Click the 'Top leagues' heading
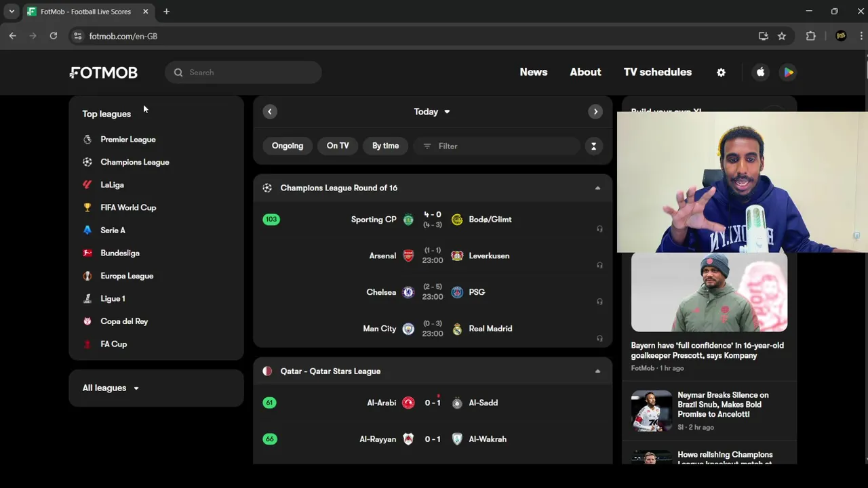The width and height of the screenshot is (868, 488). 106,114
